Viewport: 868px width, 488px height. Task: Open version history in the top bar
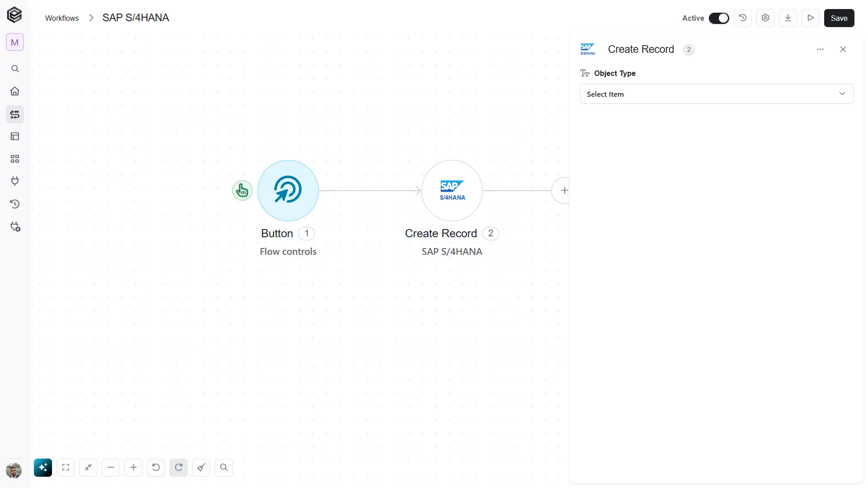click(x=743, y=18)
